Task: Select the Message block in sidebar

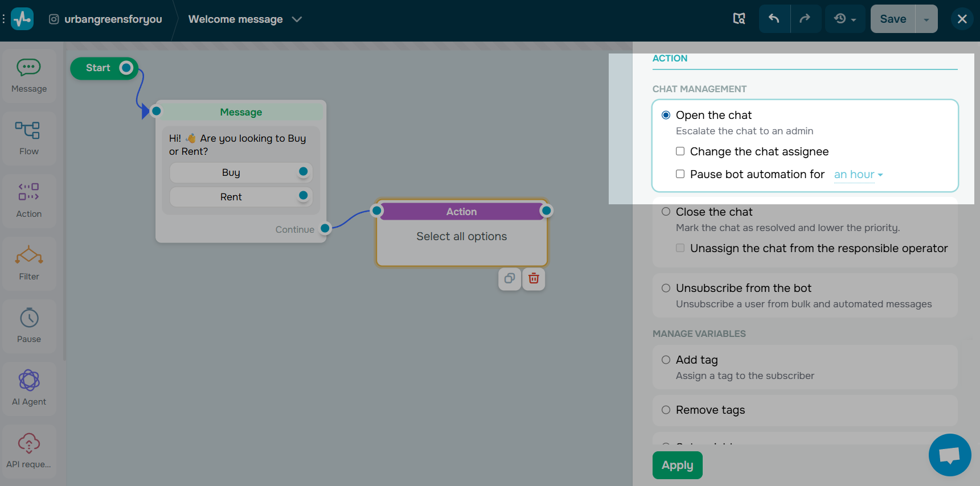Action: (29, 76)
